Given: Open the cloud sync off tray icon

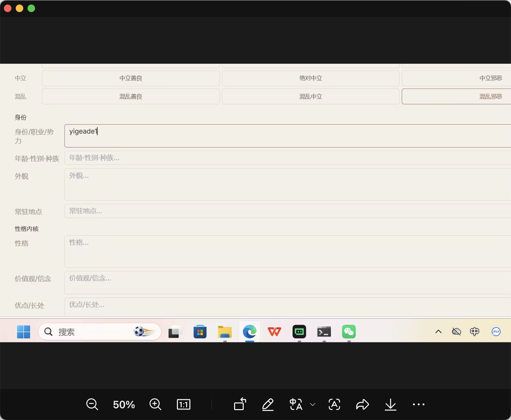Looking at the screenshot, I should (x=456, y=332).
